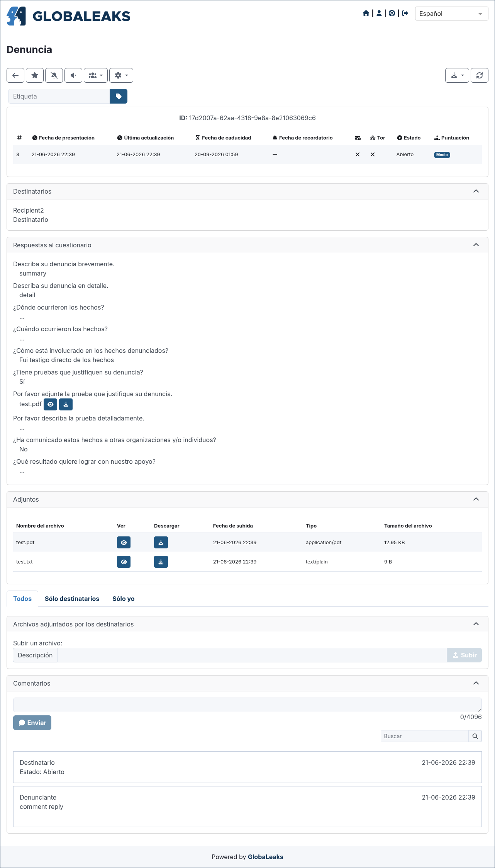
Task: View test.pdf in attachments table
Action: pyautogui.click(x=124, y=543)
